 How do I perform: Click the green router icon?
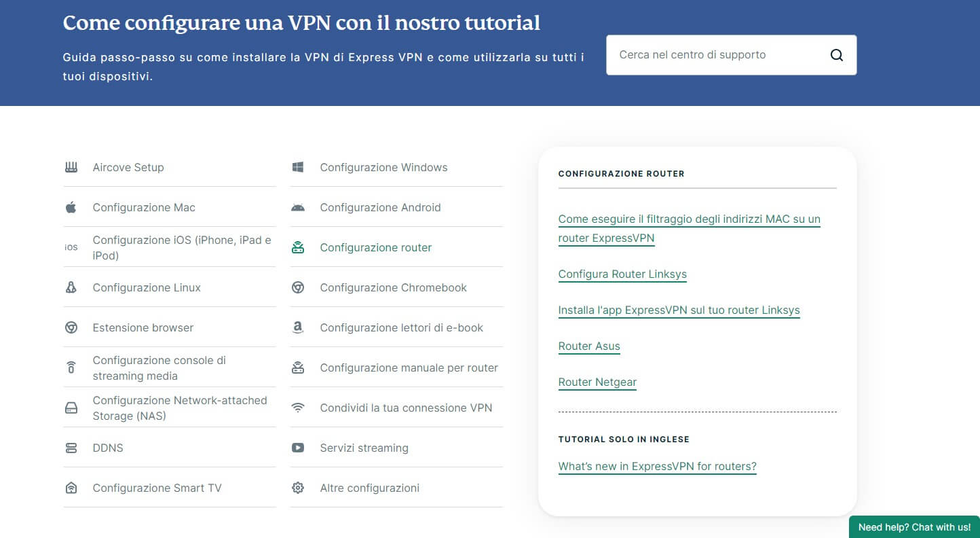298,247
